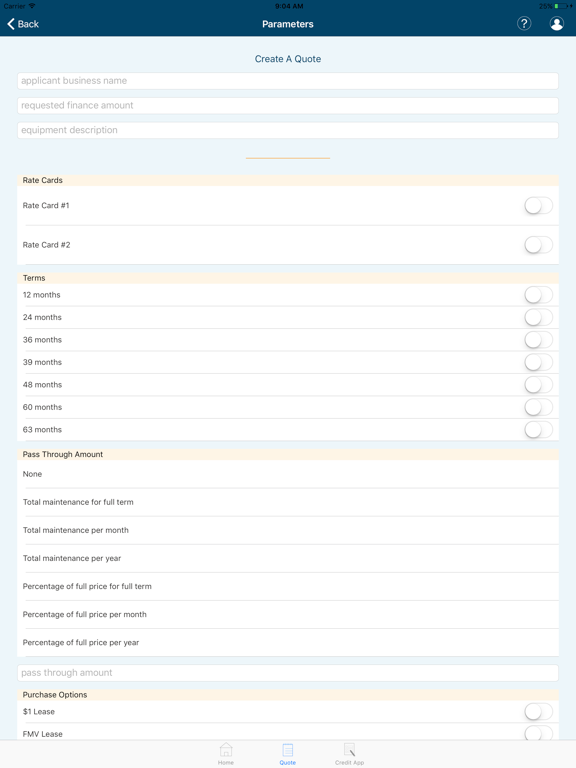Image resolution: width=576 pixels, height=768 pixels.
Task: Enable the Rate Card #1 switch
Action: (x=538, y=206)
